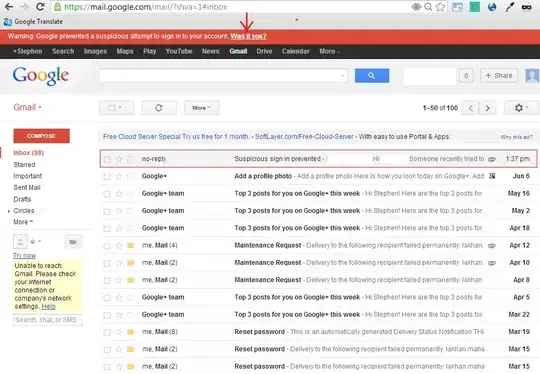Go to newer messages with previous arrow
Image resolution: width=540 pixels, height=374 pixels.
471,108
